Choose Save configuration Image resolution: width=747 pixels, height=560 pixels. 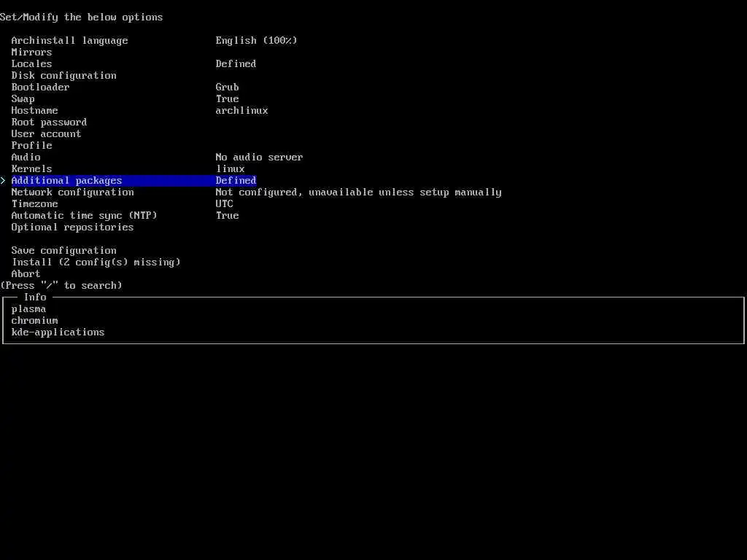point(64,251)
